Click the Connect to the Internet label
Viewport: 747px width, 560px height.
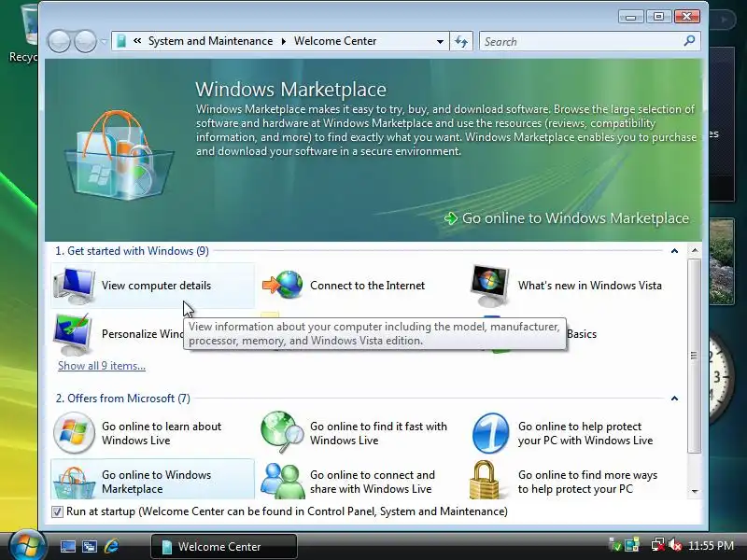pos(367,286)
